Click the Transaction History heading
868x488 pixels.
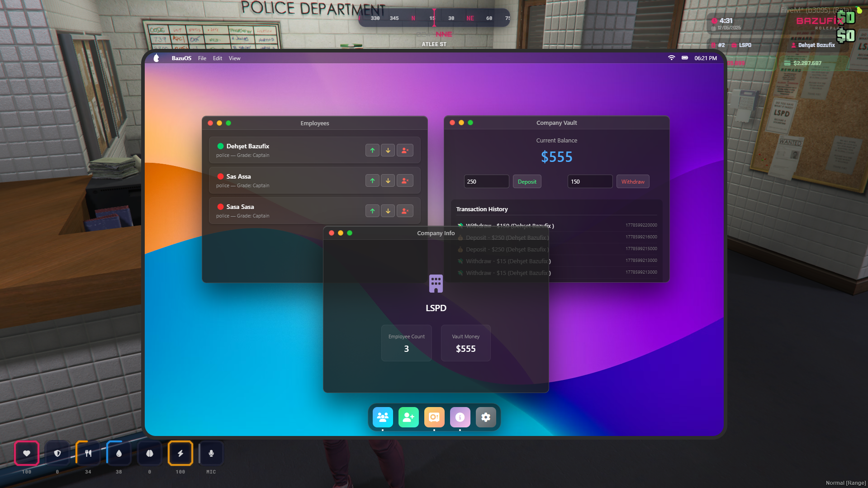point(482,209)
